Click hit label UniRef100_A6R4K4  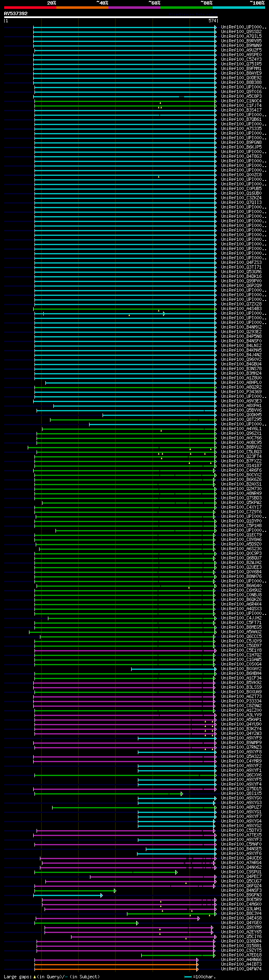pos(241,604)
